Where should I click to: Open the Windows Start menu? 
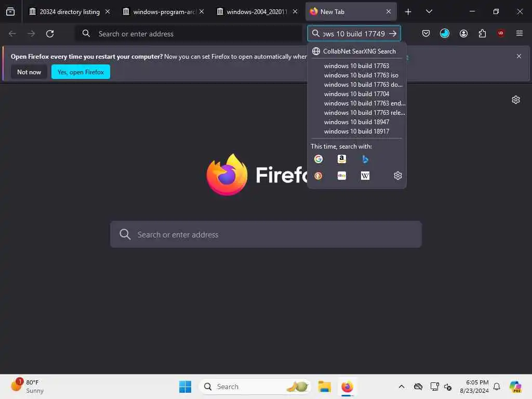pos(185,387)
